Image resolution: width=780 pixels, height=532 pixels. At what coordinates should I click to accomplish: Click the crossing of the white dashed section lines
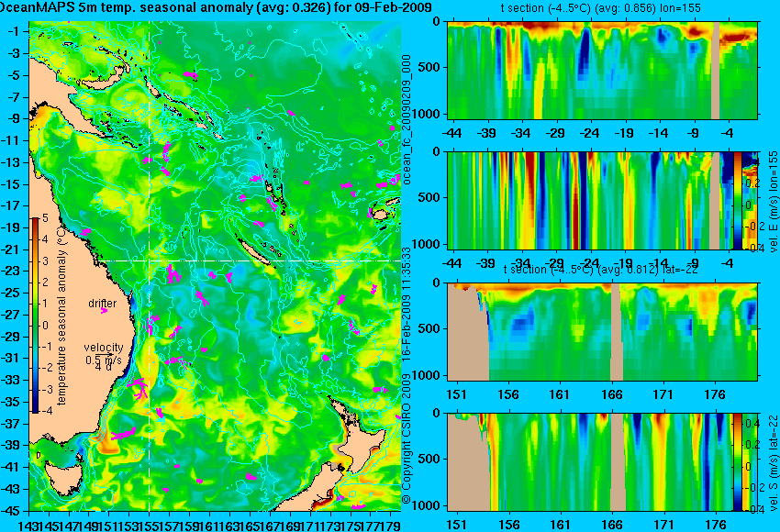150,260
